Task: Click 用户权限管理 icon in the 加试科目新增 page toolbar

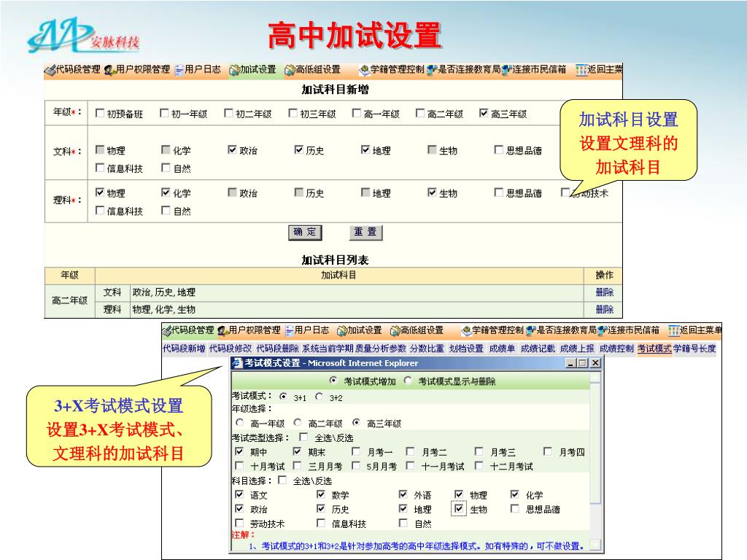Action: pyautogui.click(x=109, y=70)
